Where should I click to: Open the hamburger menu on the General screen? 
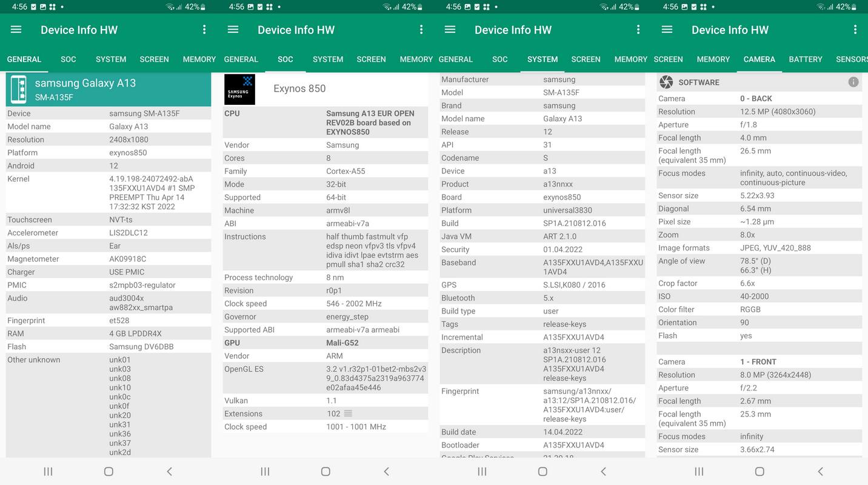pyautogui.click(x=16, y=30)
